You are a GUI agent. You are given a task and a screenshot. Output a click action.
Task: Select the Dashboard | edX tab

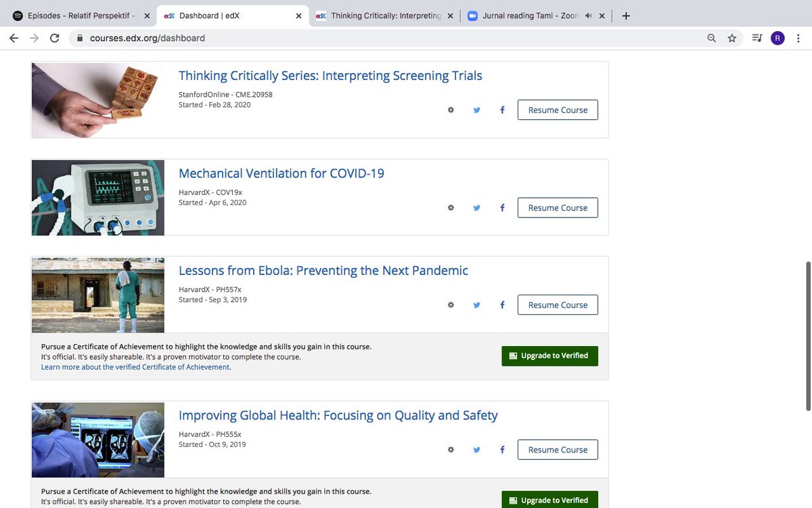(x=232, y=16)
